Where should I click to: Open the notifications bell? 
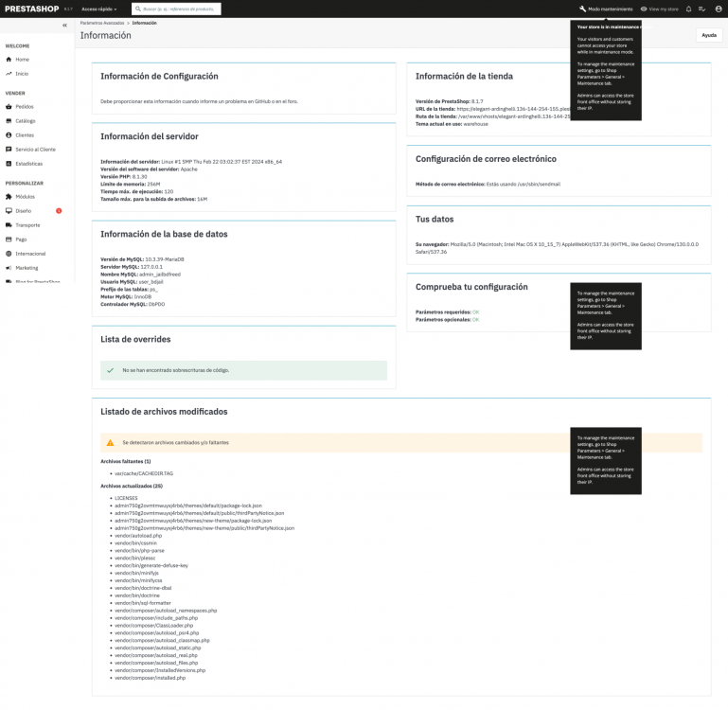[688, 9]
